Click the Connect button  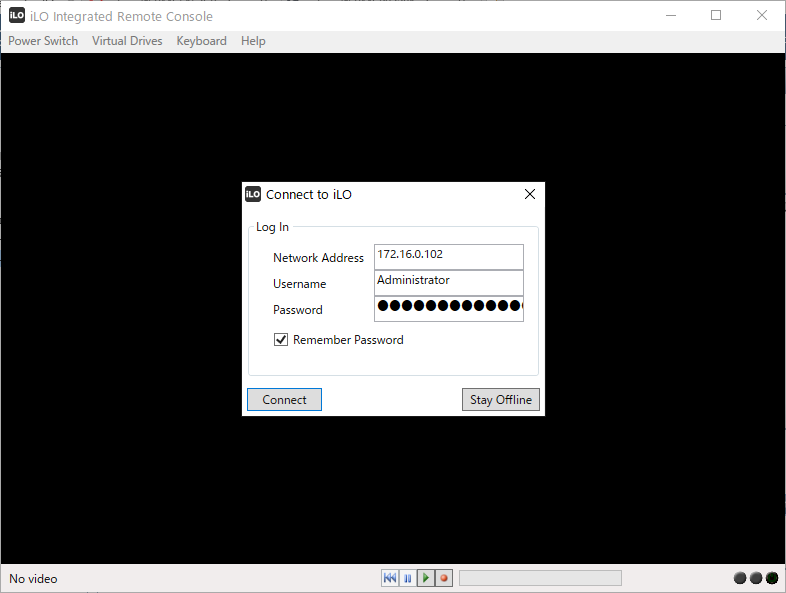coord(284,400)
